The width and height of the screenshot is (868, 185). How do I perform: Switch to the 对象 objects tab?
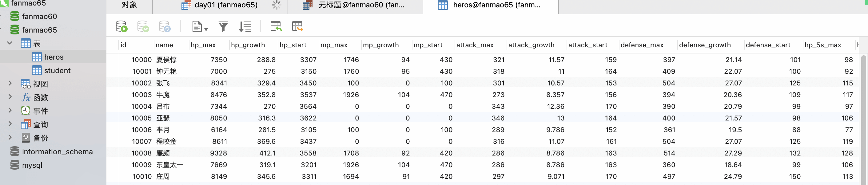click(129, 5)
